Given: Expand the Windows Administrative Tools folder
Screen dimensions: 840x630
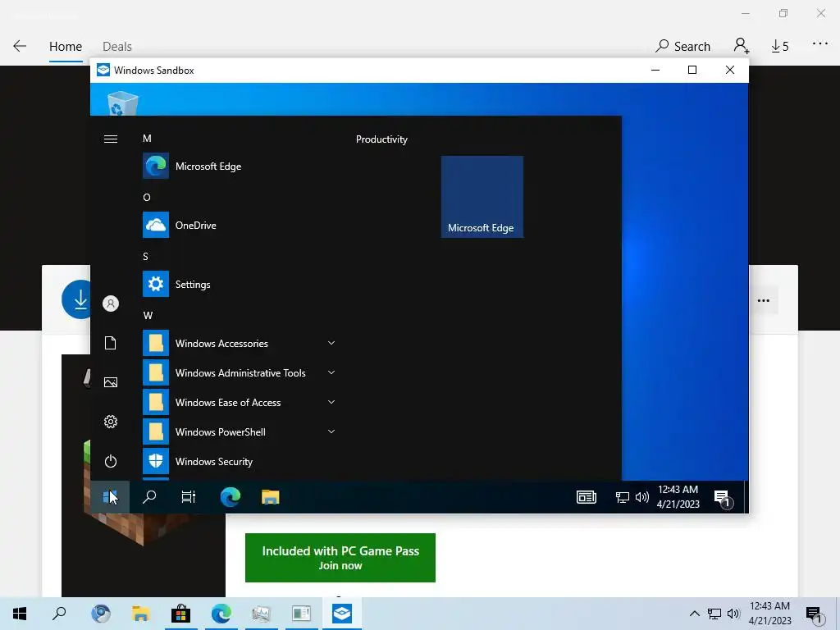Looking at the screenshot, I should (239, 373).
